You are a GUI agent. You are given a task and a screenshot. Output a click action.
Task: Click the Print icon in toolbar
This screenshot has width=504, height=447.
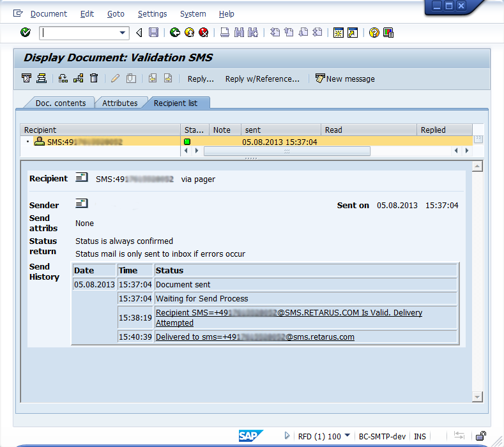click(x=225, y=33)
